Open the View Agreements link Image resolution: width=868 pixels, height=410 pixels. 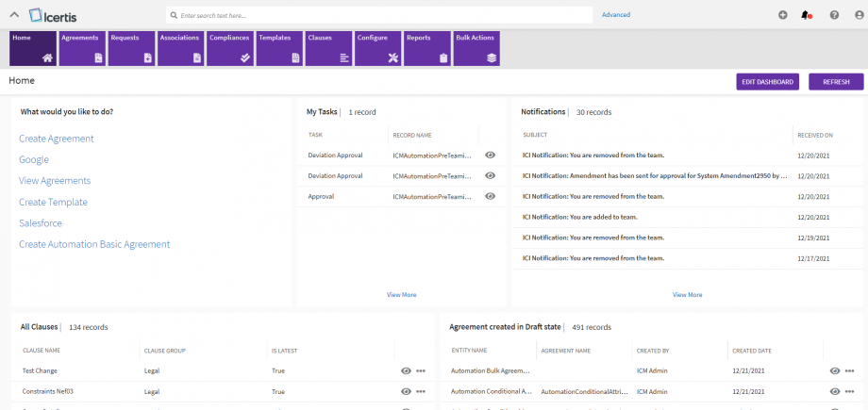55,180
